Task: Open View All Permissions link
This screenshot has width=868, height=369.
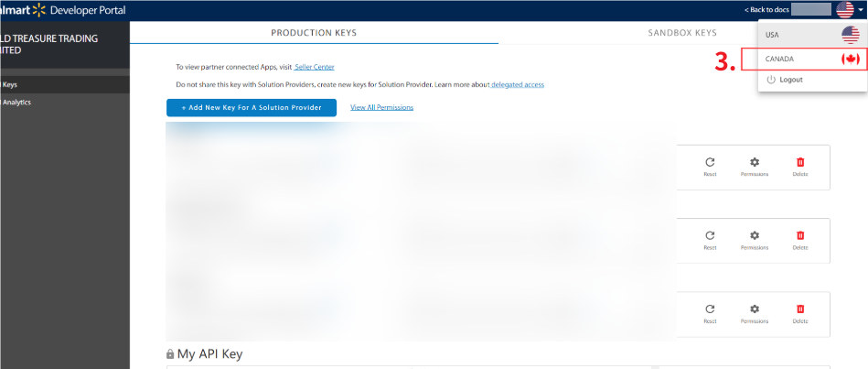Action: click(382, 107)
